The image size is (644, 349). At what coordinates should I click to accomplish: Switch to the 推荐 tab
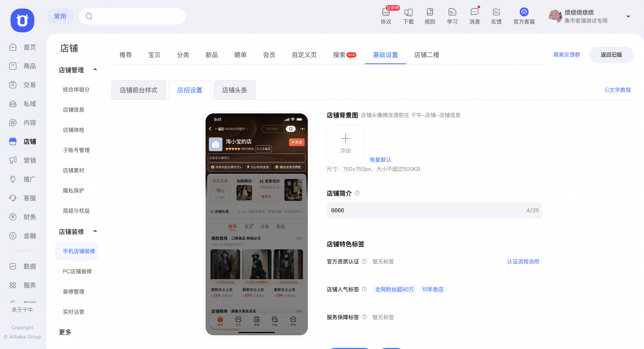point(125,55)
